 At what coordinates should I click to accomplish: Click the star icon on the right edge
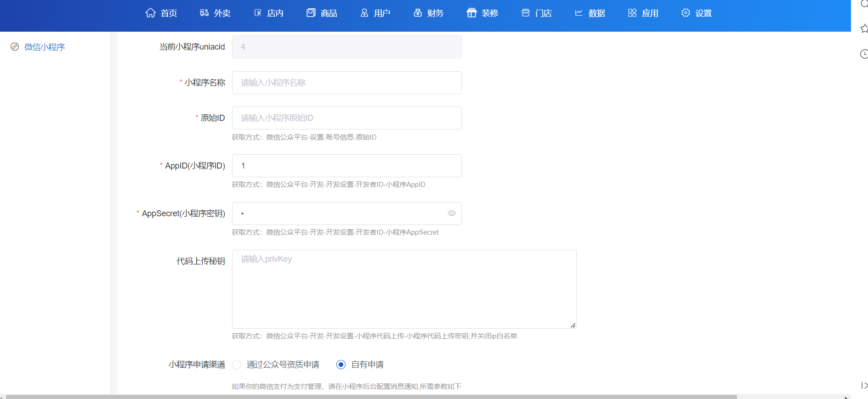(x=864, y=28)
